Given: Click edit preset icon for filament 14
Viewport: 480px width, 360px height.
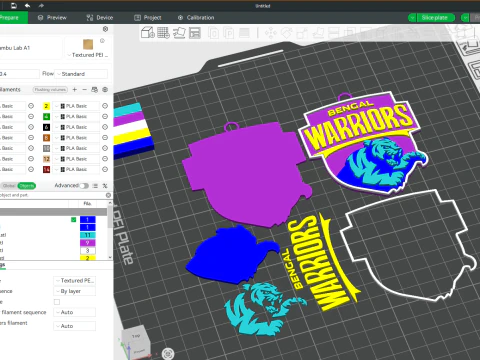Looking at the screenshot, I should pyautogui.click(x=105, y=169).
